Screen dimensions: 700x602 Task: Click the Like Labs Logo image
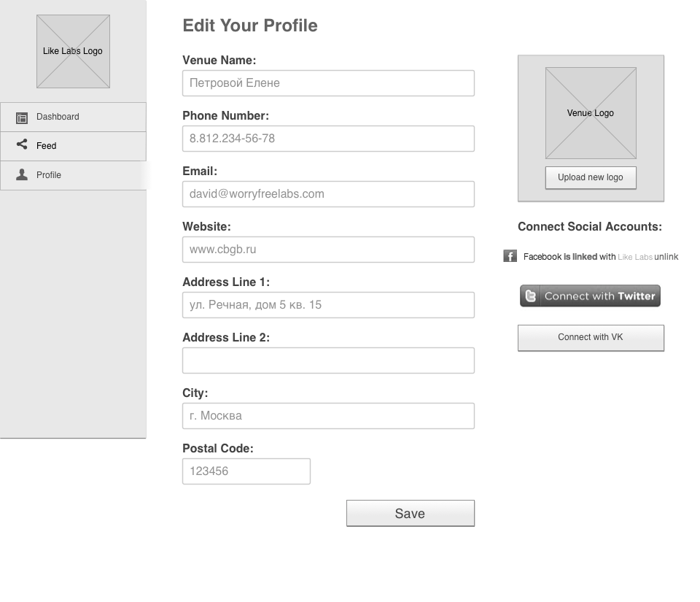click(73, 51)
